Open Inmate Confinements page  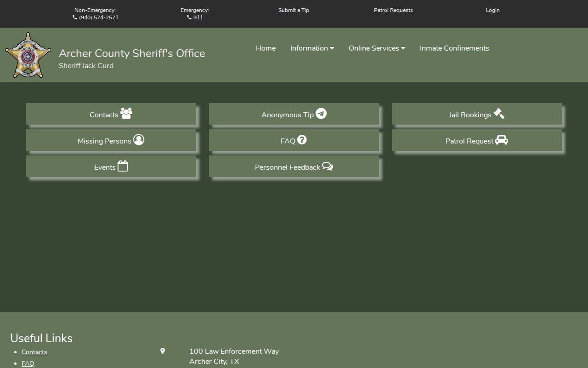coord(454,48)
